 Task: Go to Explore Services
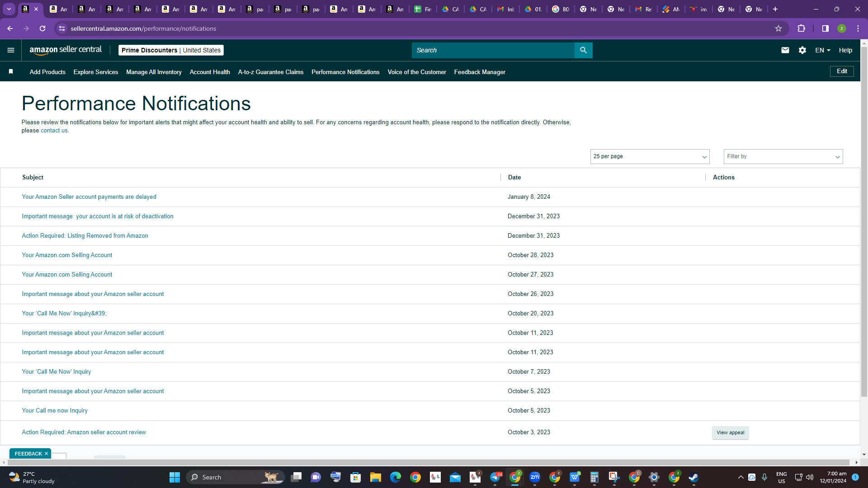(x=96, y=72)
